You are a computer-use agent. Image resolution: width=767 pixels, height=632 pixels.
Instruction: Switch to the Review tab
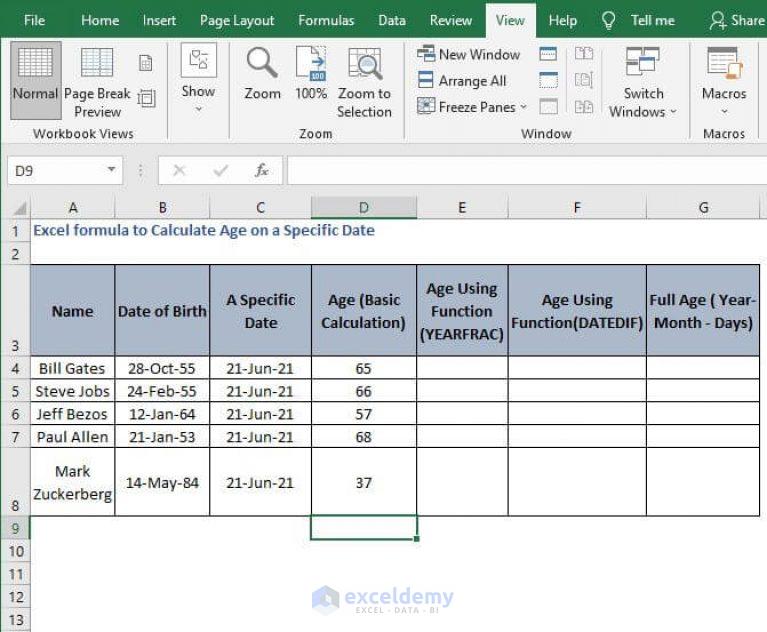click(451, 20)
